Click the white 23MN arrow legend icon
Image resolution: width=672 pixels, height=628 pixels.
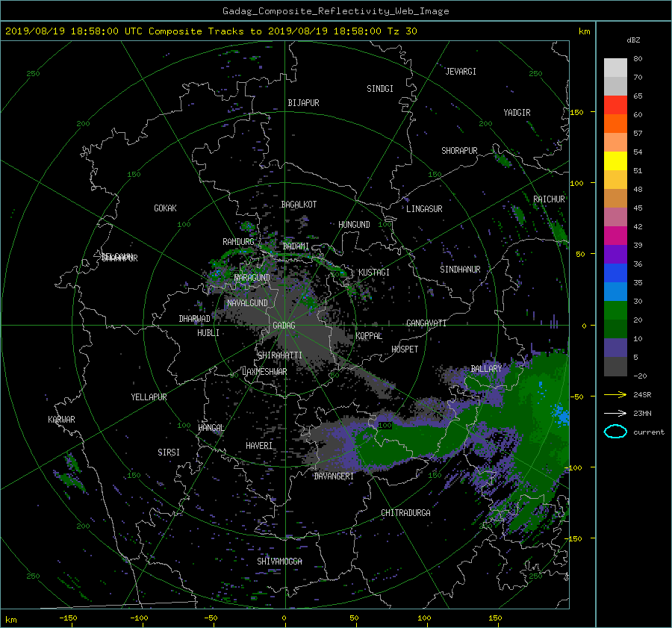tap(615, 413)
